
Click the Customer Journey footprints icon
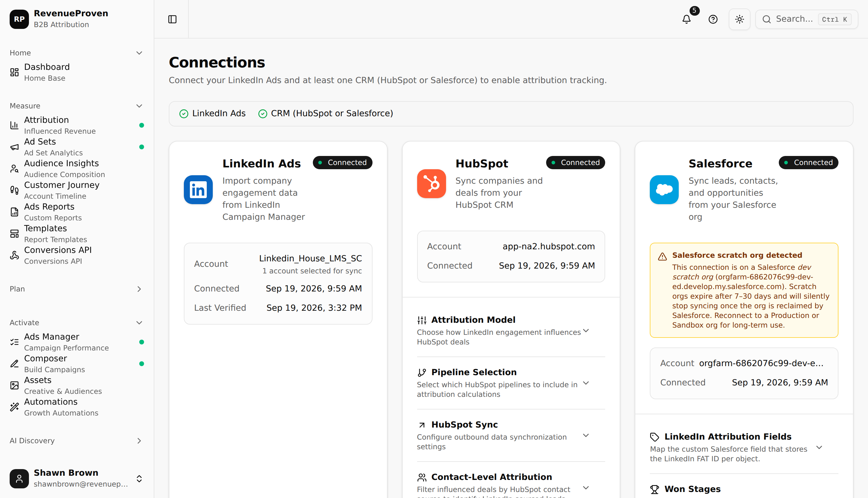point(14,190)
